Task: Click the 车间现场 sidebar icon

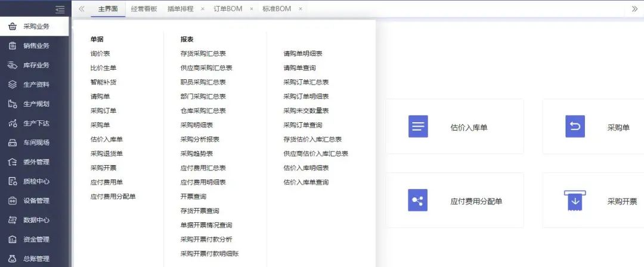Action: pyautogui.click(x=12, y=142)
